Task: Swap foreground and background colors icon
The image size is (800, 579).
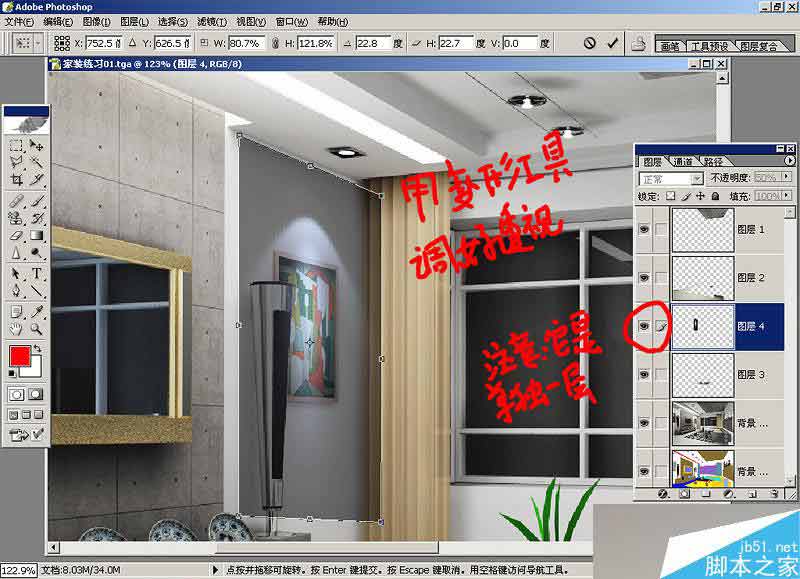Action: 37,348
